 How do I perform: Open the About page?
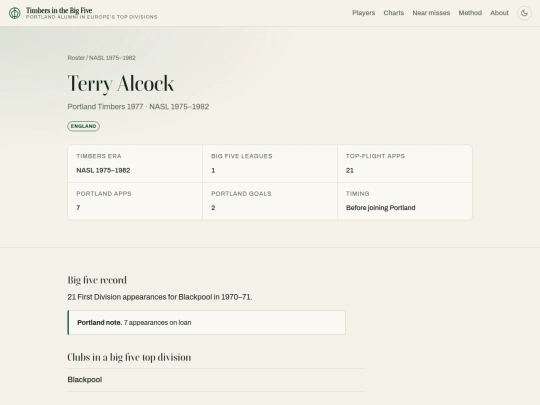pos(499,13)
